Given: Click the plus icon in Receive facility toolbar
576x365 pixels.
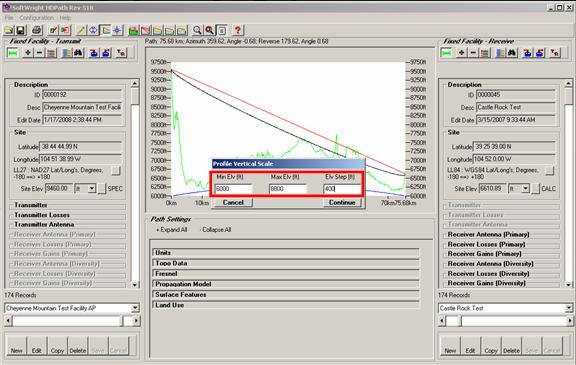Looking at the screenshot, I should point(461,53).
